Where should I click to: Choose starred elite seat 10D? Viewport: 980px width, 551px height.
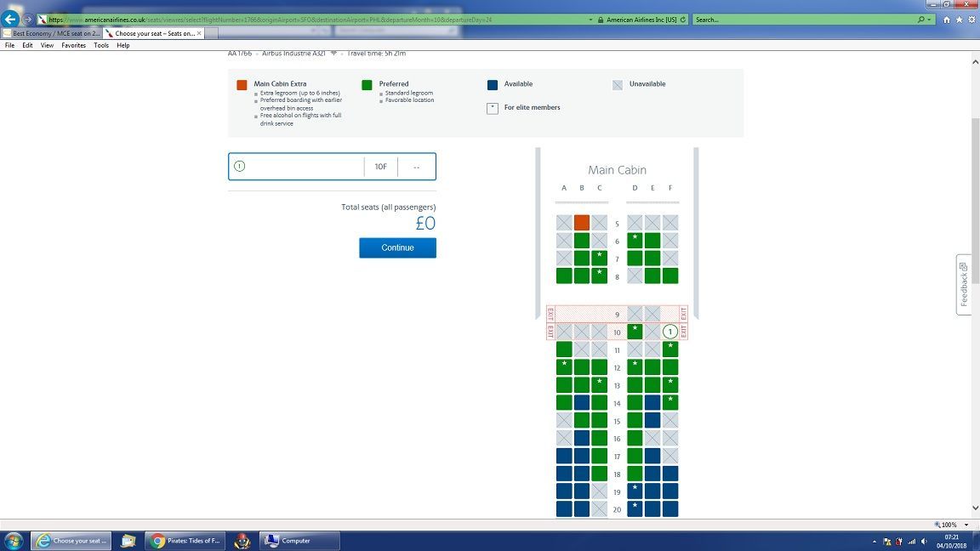click(x=635, y=332)
